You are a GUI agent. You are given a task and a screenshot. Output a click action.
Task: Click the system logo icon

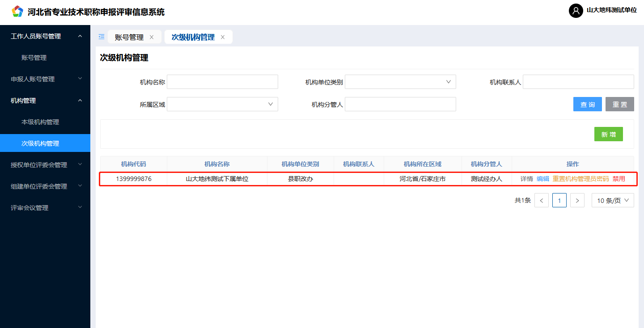pyautogui.click(x=17, y=12)
